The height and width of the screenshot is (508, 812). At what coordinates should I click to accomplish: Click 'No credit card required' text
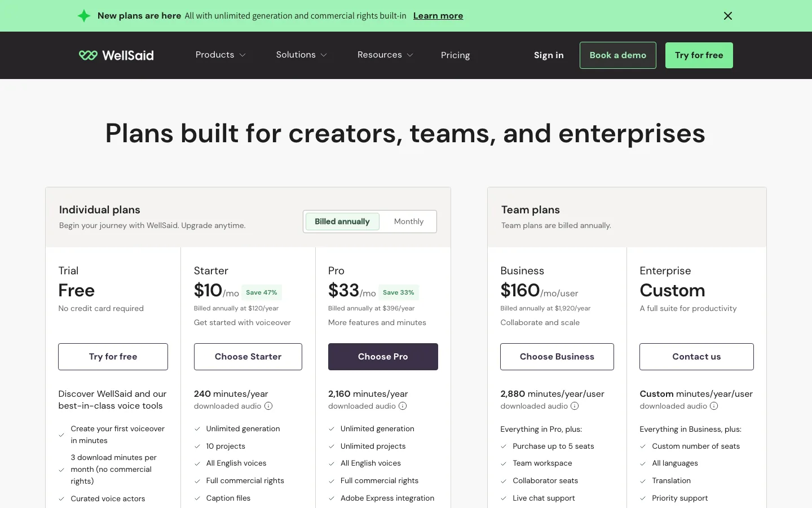pos(101,308)
